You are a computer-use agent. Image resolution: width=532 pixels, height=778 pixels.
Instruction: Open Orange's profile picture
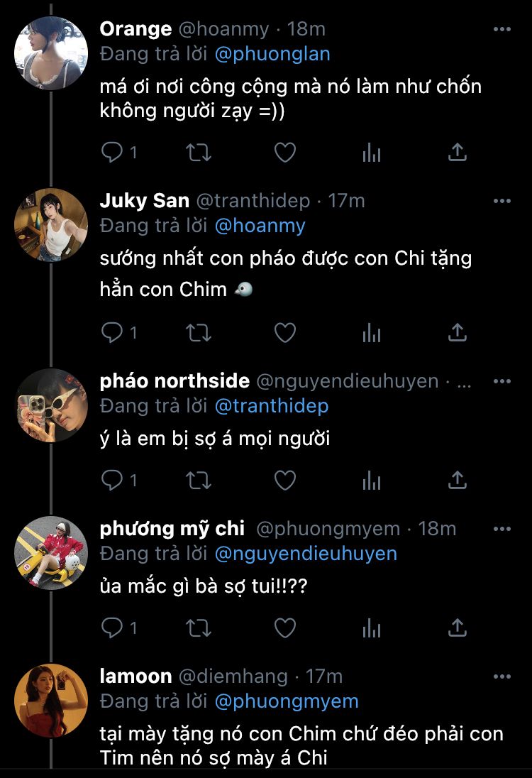coord(50,53)
